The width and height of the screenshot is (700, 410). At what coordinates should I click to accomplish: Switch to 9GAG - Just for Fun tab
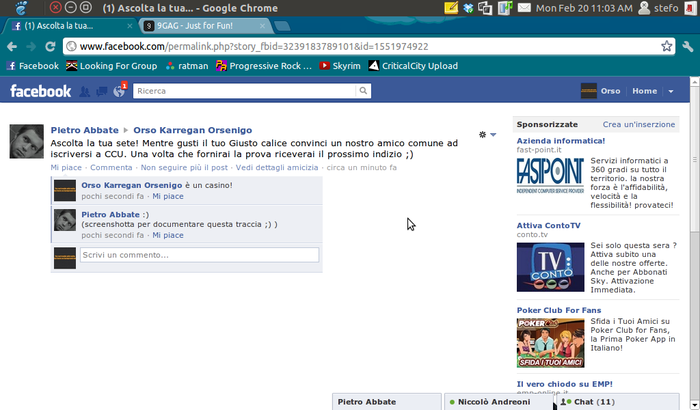click(205, 26)
